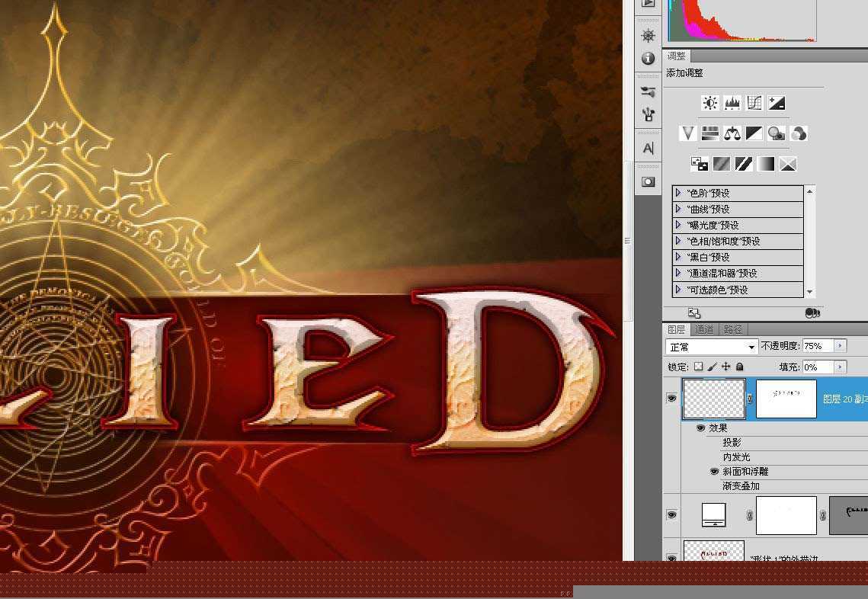Select the 调整 panel tab
Image resolution: width=868 pixels, height=599 pixels.
pos(677,56)
